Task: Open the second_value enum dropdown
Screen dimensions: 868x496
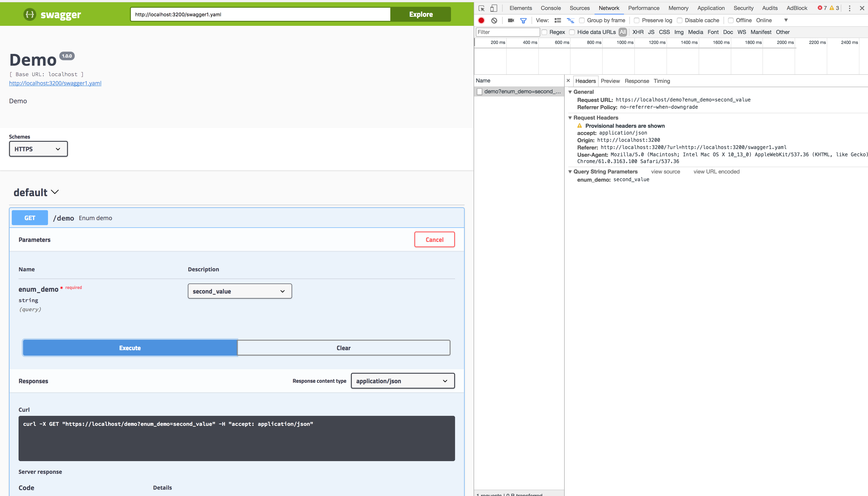Action: point(239,291)
